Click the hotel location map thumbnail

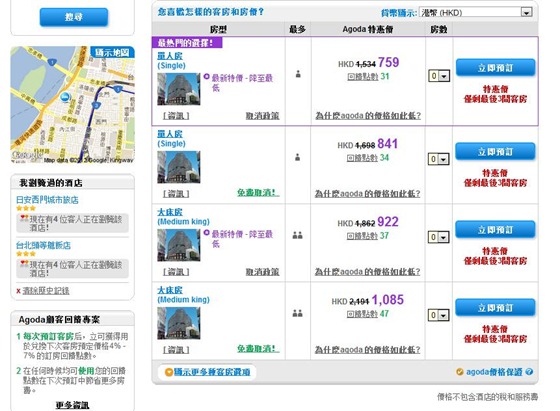[x=72, y=105]
